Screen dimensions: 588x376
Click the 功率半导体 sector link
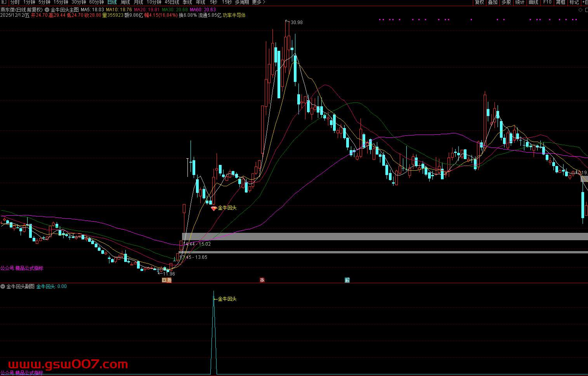click(x=234, y=16)
